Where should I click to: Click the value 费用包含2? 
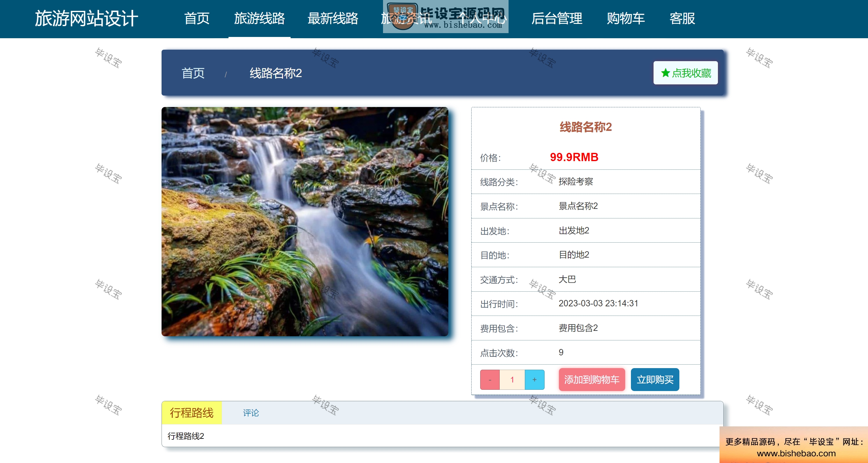(x=578, y=328)
